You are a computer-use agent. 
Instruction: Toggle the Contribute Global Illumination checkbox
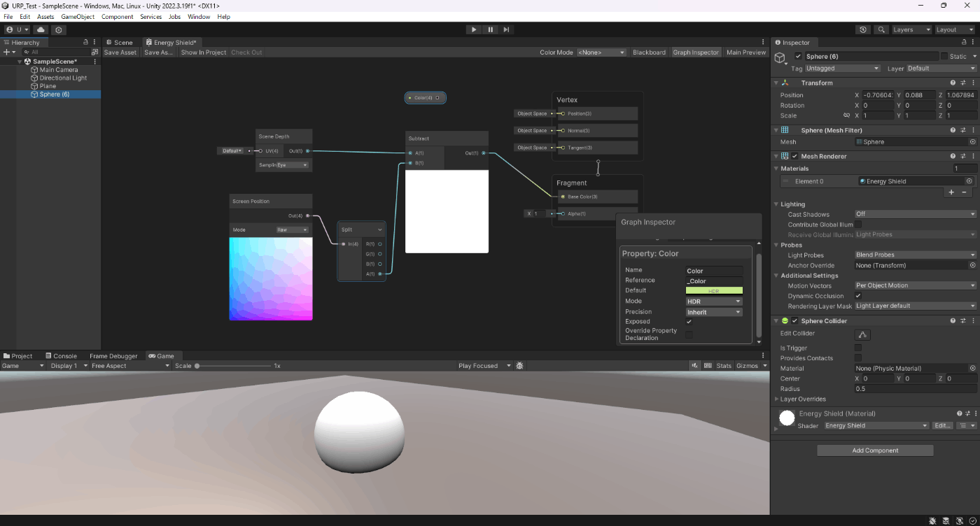click(x=858, y=225)
